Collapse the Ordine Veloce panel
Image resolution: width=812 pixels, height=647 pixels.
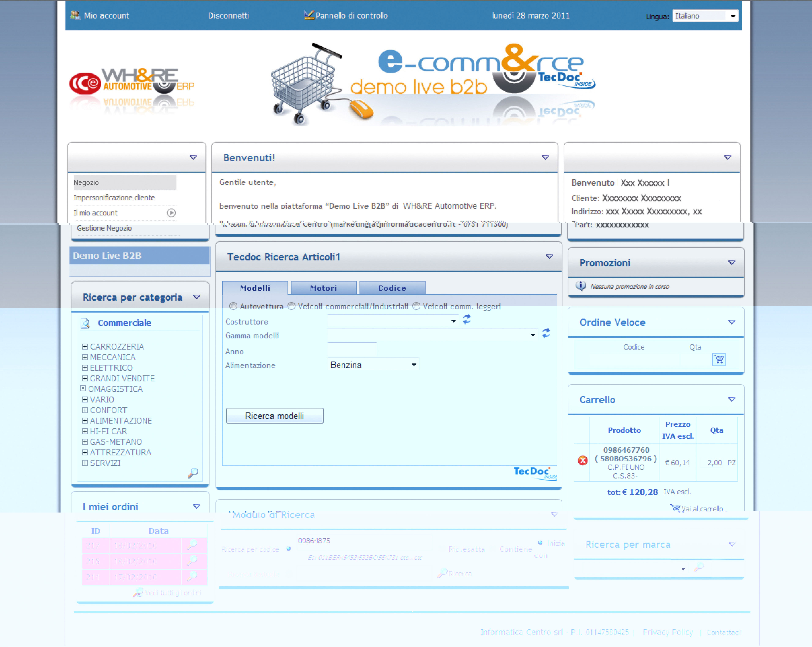(x=731, y=322)
